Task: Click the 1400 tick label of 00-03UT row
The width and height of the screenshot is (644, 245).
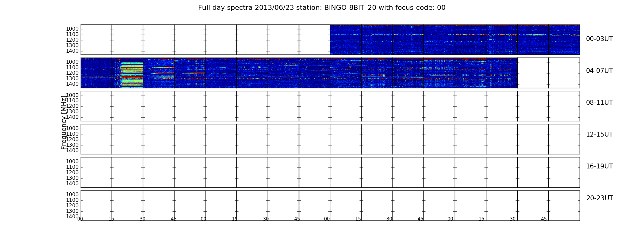Action: (x=72, y=51)
